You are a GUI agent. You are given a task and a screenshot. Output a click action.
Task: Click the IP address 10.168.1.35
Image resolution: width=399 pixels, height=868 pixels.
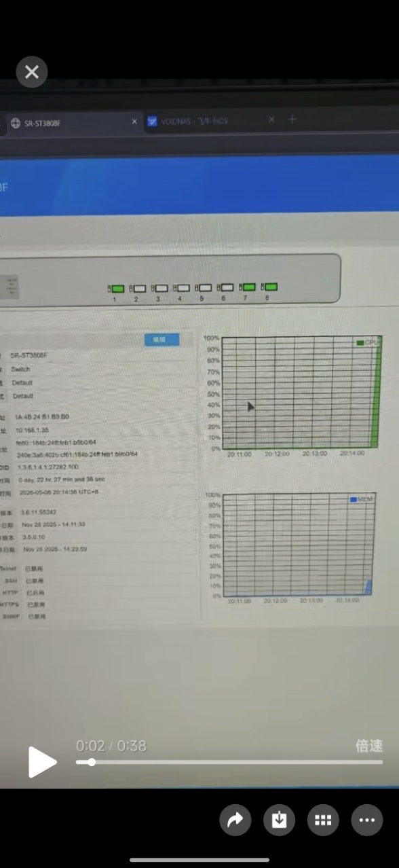(33, 430)
